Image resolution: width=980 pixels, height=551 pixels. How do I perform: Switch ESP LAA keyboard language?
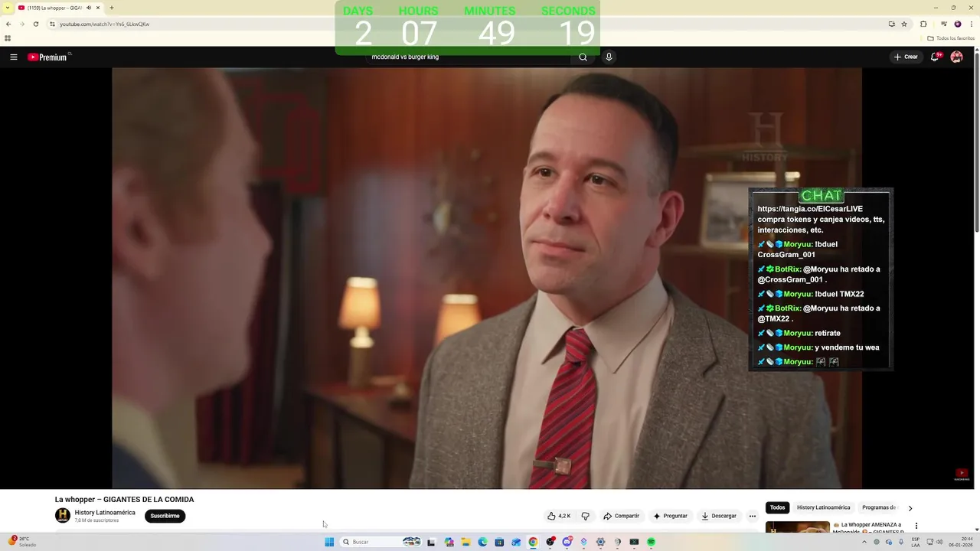coord(916,542)
